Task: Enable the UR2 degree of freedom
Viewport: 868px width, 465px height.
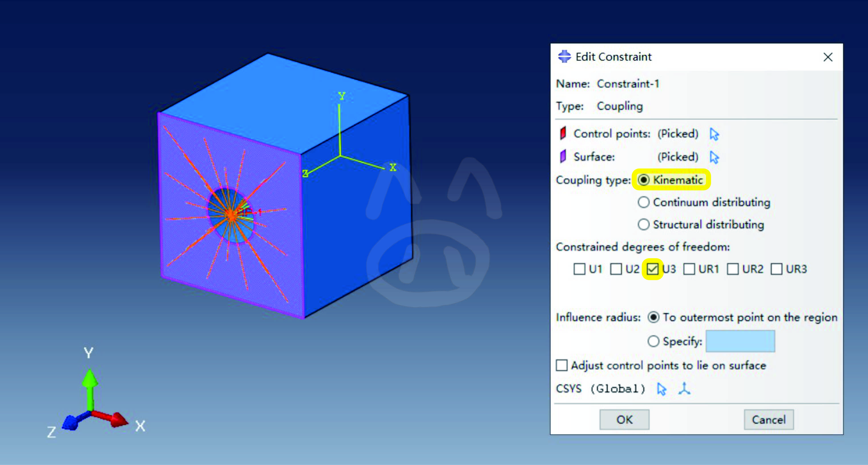Action: pyautogui.click(x=732, y=269)
